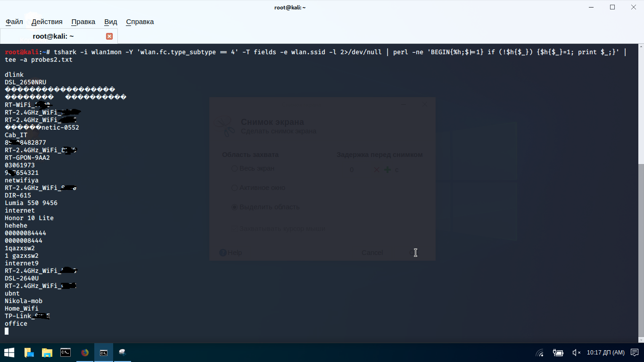Image resolution: width=644 pixels, height=362 pixels.
Task: Close the root@kali terminal tab
Action: coord(109,36)
